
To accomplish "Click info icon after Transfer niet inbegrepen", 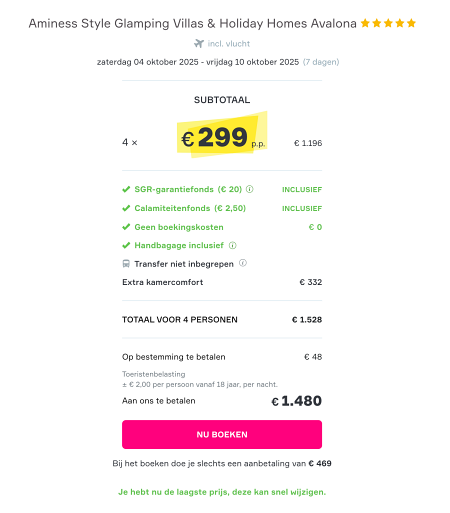I will (243, 263).
